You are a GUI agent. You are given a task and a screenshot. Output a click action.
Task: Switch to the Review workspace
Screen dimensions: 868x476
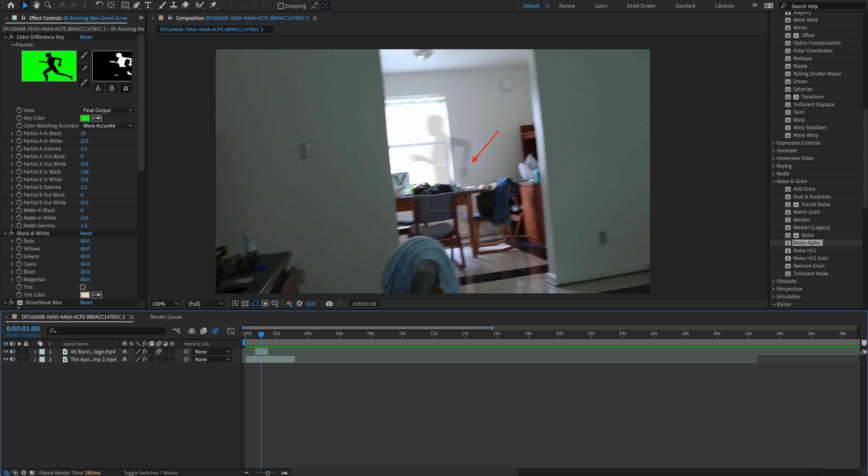coord(567,6)
